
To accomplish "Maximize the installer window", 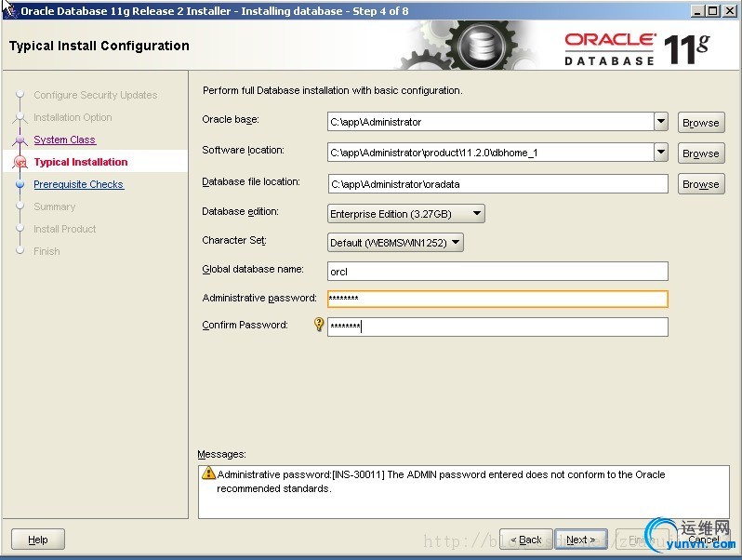I will coord(712,11).
